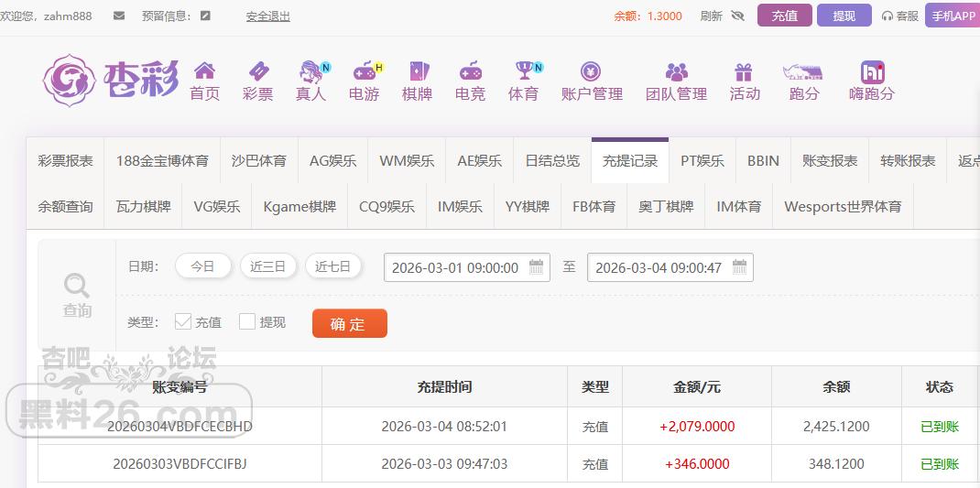Select 今日 date range

point(203,266)
